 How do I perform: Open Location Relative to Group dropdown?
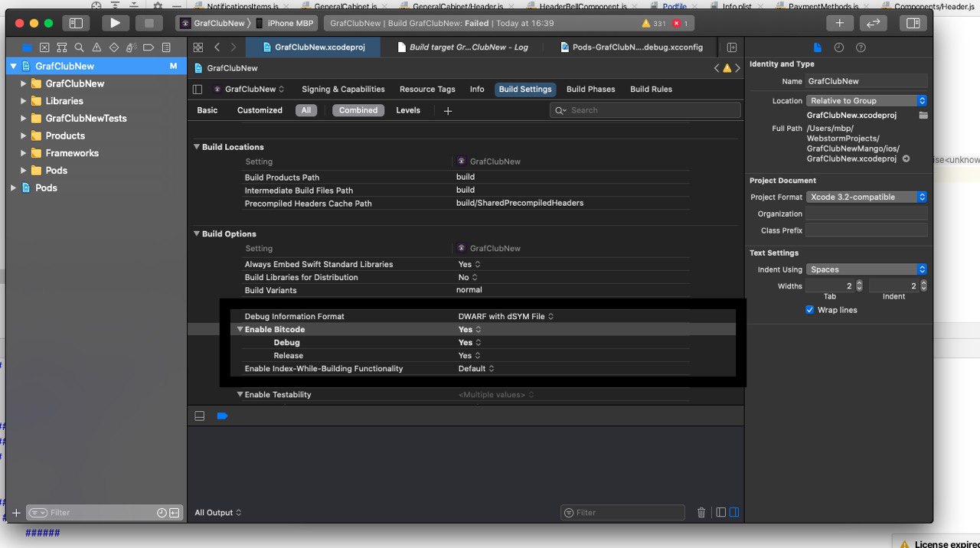(x=866, y=100)
